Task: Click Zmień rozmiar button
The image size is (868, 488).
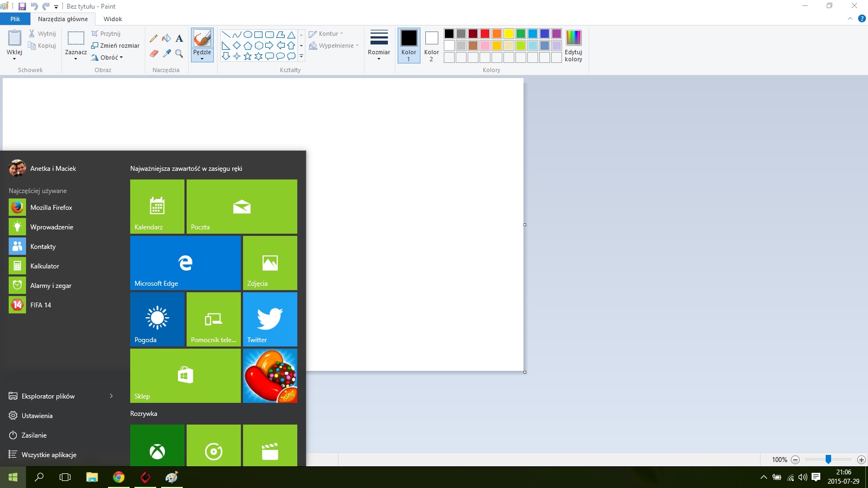Action: (x=116, y=46)
